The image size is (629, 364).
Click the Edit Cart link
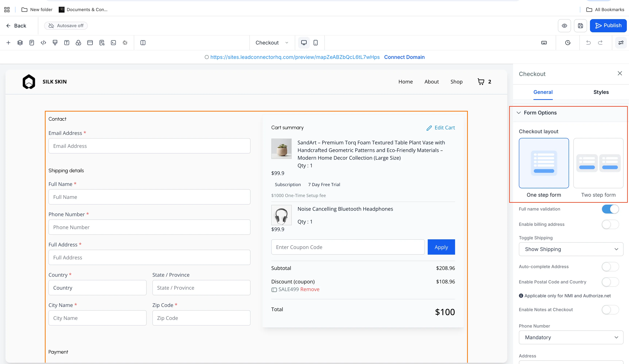[x=440, y=128]
